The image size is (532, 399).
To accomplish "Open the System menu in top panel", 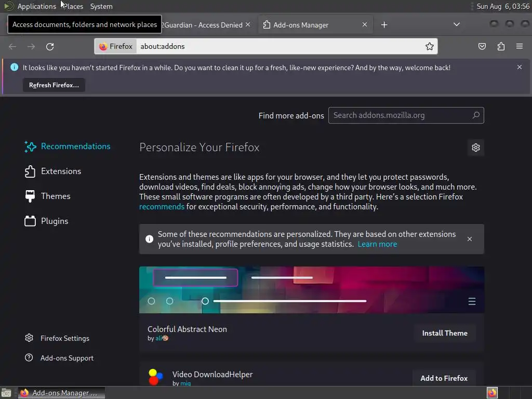I will [101, 6].
